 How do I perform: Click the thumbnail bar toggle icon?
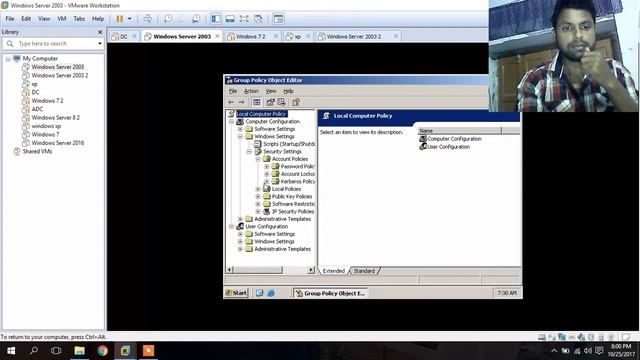point(230,19)
